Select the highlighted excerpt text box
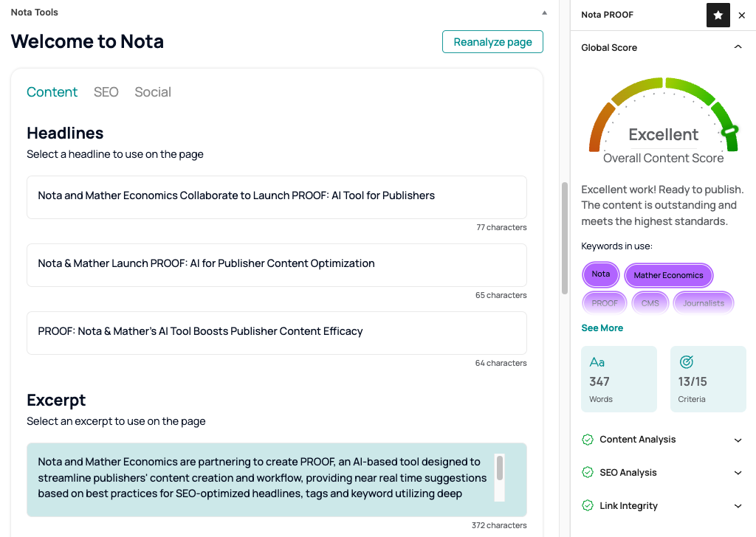Image resolution: width=756 pixels, height=537 pixels. pyautogui.click(x=277, y=479)
